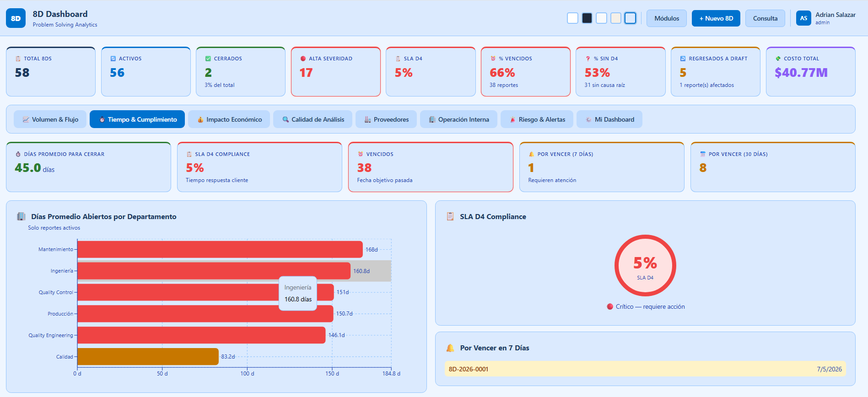The image size is (868, 397).
Task: Click the % Sin D4 question mark icon
Action: click(x=588, y=59)
